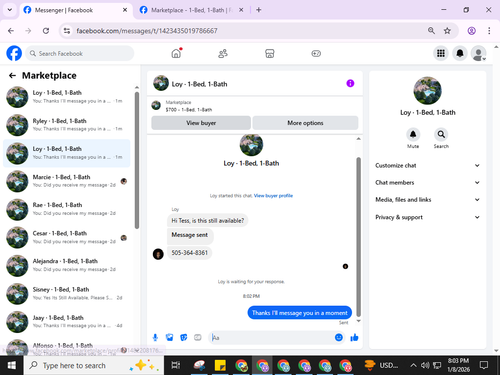Image resolution: width=500 pixels, height=375 pixels.
Task: Click the Search Facebook field
Action: (x=80, y=53)
